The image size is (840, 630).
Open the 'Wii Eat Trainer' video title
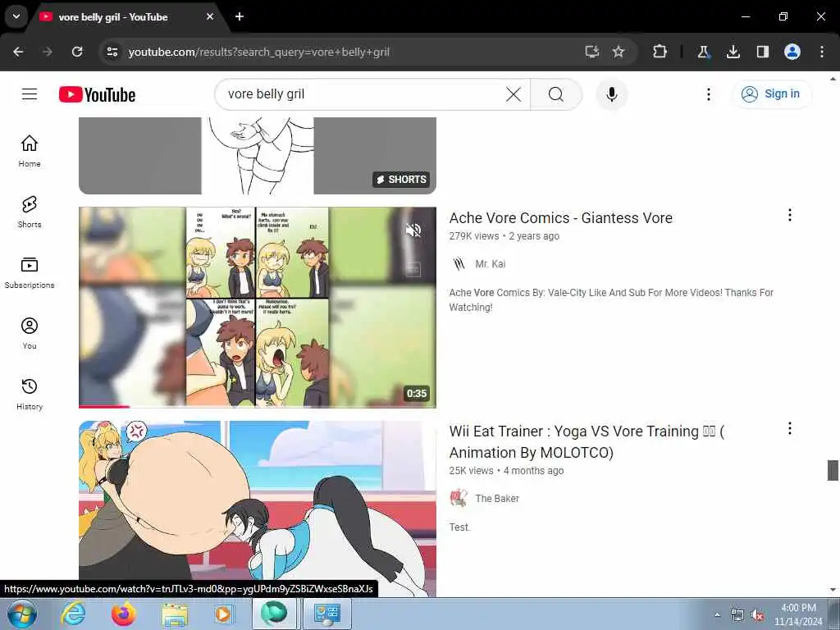click(x=587, y=442)
